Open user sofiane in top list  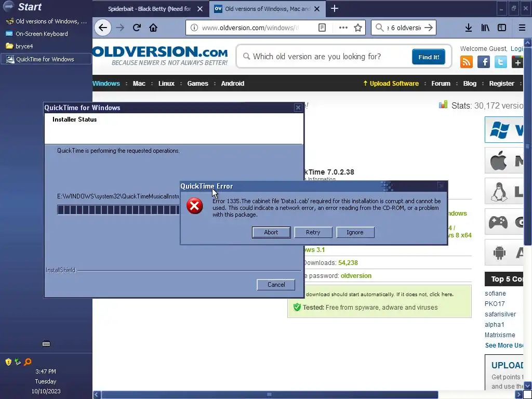(x=495, y=294)
